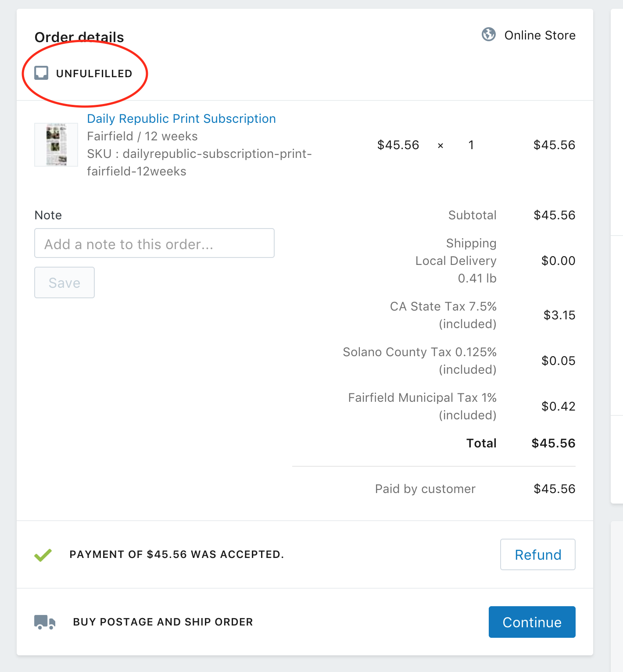Click the Online Store label
This screenshot has height=672, width=623.
(x=540, y=36)
